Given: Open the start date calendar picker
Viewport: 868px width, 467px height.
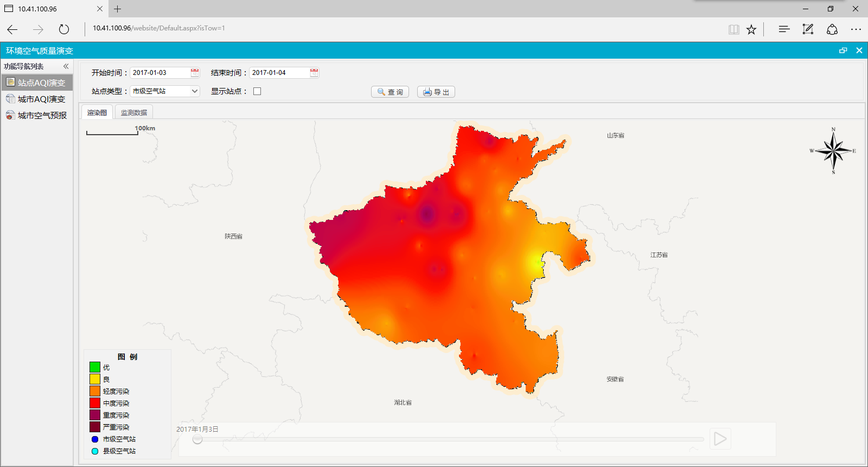Looking at the screenshot, I should point(195,73).
